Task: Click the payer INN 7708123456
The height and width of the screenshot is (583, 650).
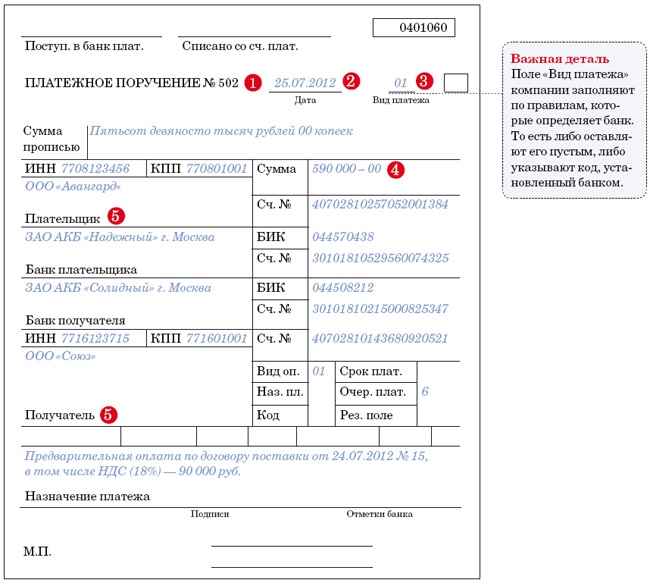Action: (95, 169)
